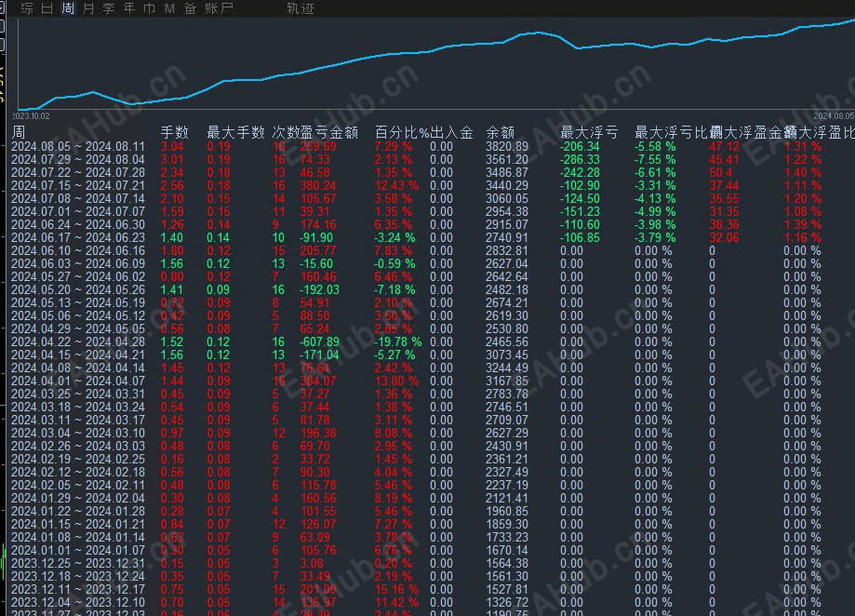This screenshot has height=616, width=855.
Task: Switch to the 综 summary tab
Action: (x=27, y=8)
